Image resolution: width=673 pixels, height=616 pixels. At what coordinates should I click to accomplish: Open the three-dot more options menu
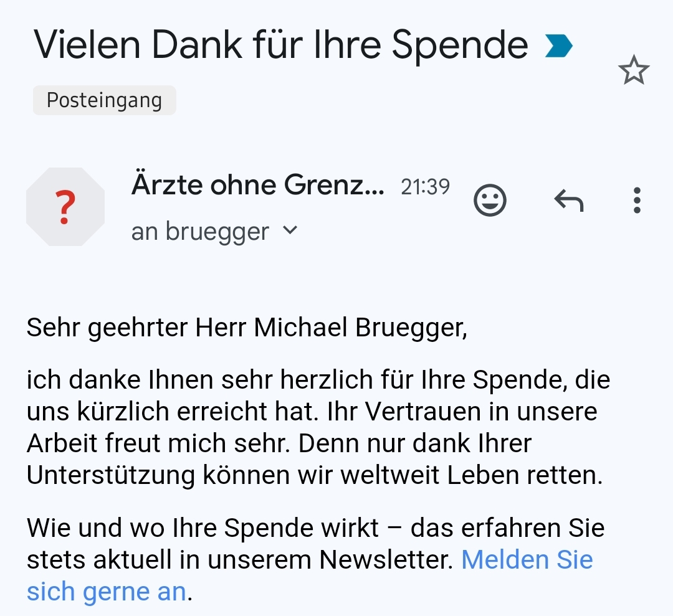[636, 201]
